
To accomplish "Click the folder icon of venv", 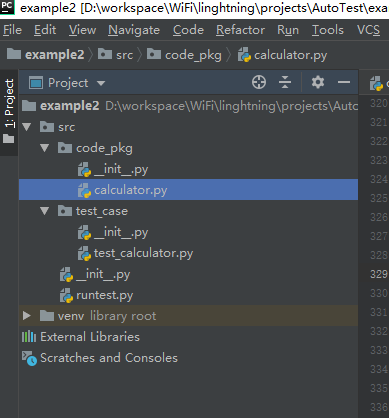I will coord(47,316).
